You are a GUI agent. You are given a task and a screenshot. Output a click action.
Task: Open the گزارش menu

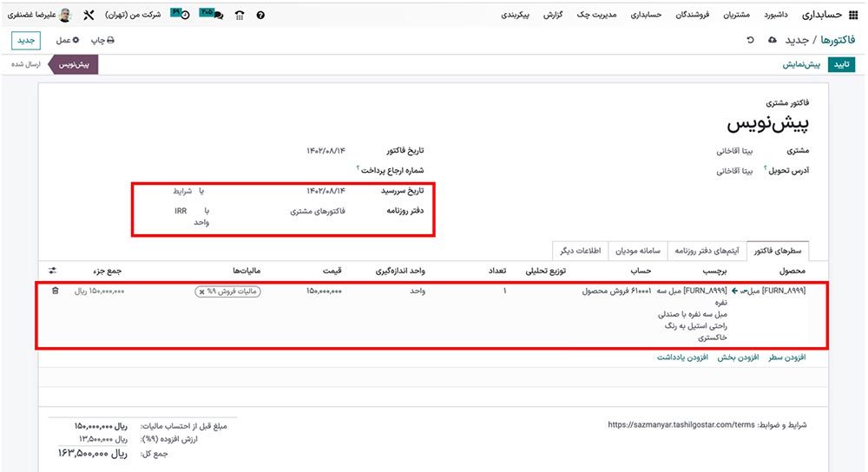point(552,15)
